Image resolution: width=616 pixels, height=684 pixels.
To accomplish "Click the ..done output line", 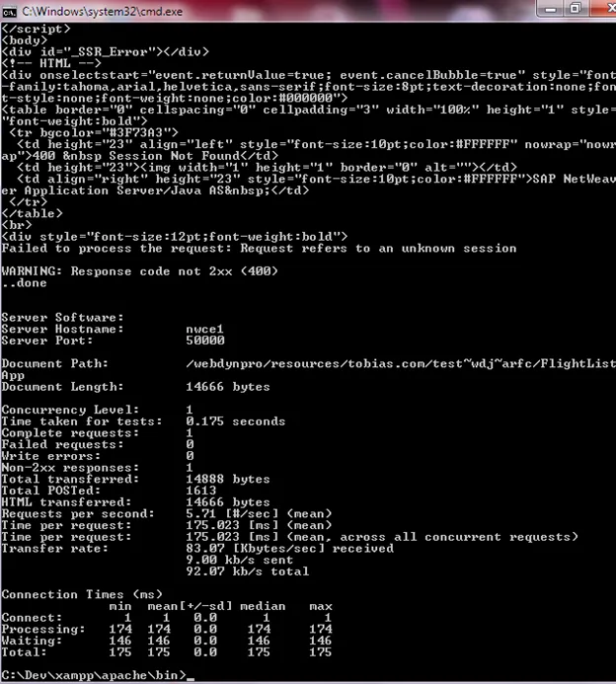I will (x=24, y=282).
